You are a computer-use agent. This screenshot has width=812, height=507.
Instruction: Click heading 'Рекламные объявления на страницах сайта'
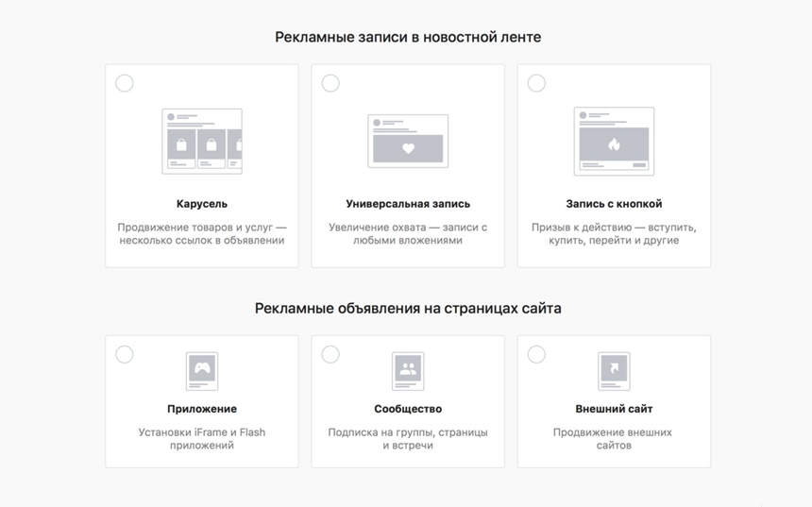tap(408, 309)
